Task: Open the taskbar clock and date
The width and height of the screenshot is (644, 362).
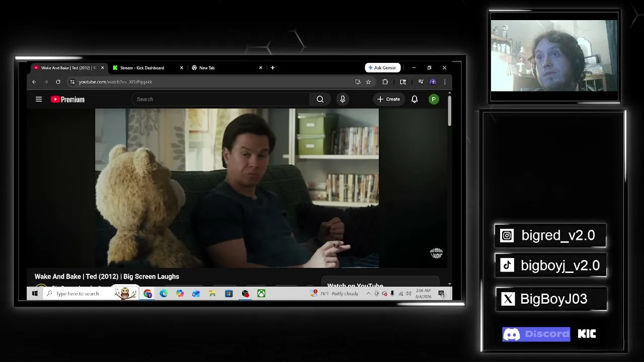Action: tap(424, 294)
